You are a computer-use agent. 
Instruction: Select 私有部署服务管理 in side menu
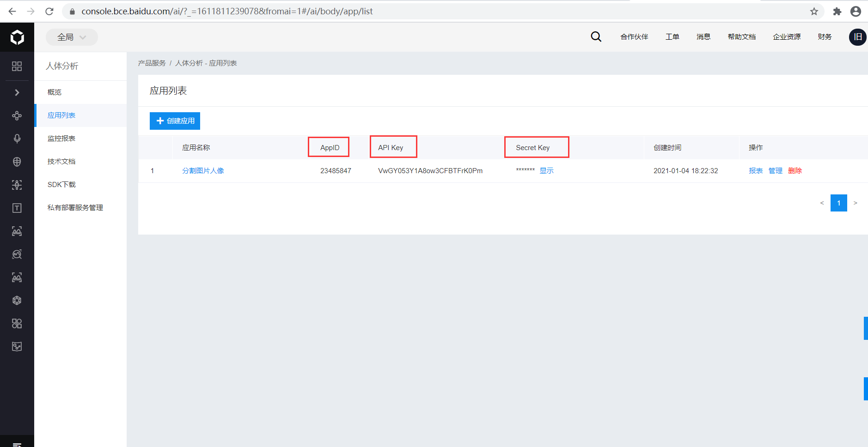(x=80, y=208)
